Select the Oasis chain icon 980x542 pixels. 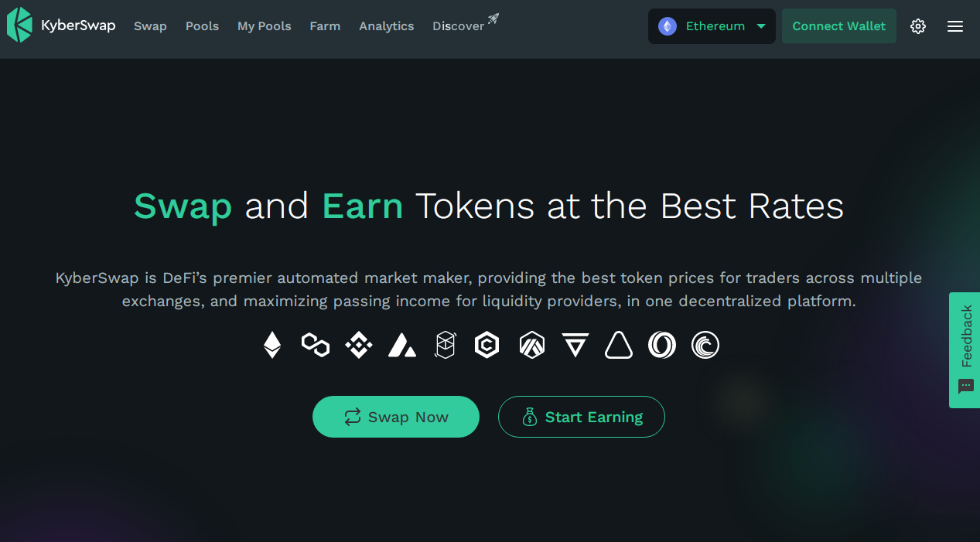[x=662, y=345]
